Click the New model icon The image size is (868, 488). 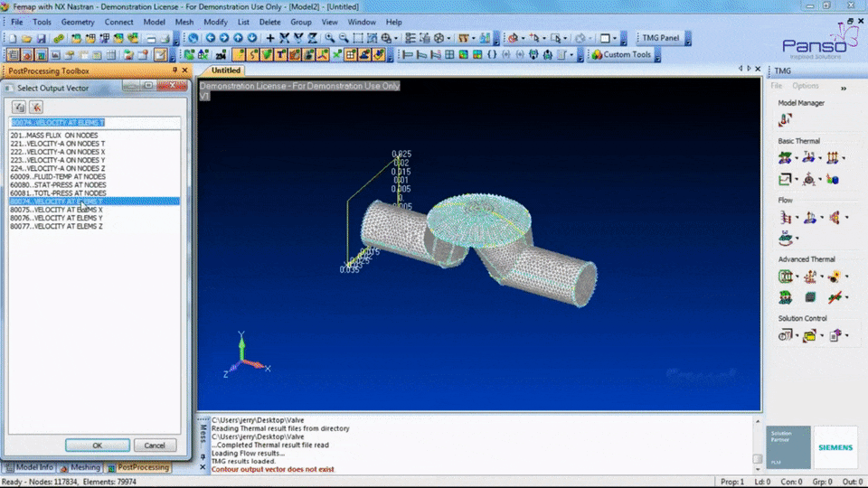click(12, 38)
